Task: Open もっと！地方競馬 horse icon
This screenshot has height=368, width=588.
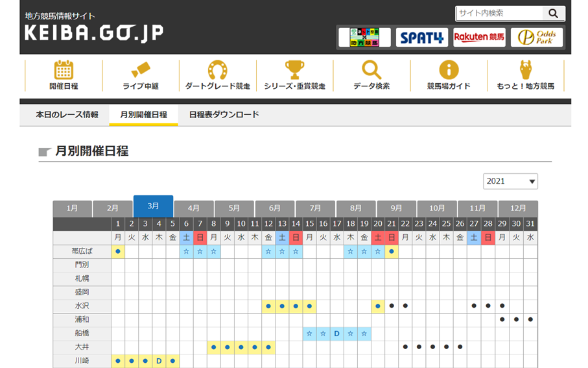Action: (x=525, y=70)
